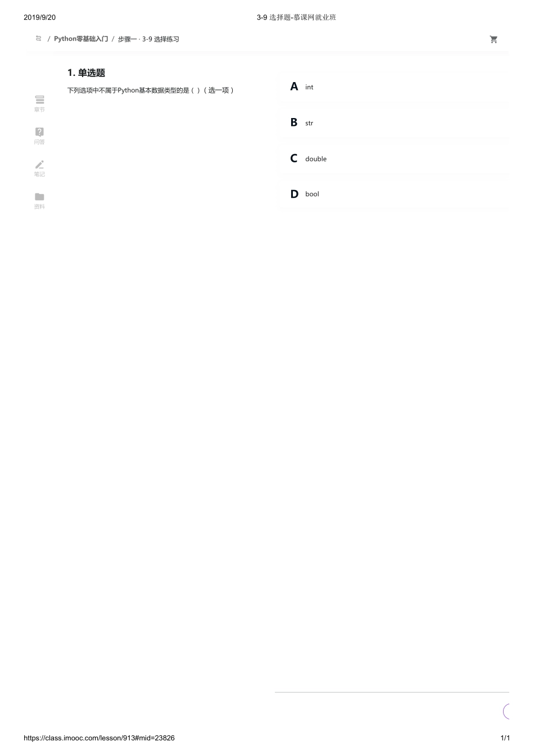Open the 笔记 notes pencil icon
Screen dimensions: 534x756
tap(39, 164)
